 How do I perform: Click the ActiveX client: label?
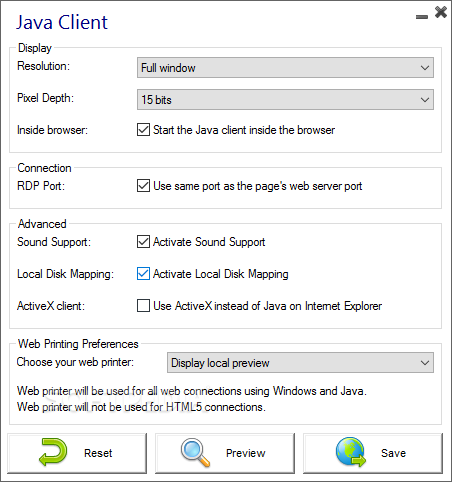tap(51, 306)
